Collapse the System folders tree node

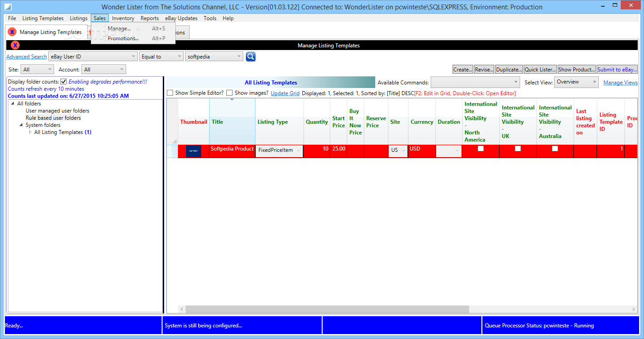pyautogui.click(x=21, y=125)
